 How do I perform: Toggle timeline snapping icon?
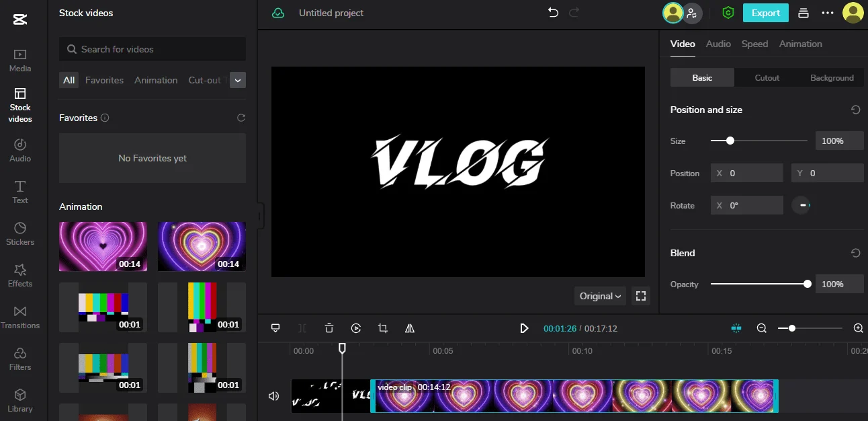pyautogui.click(x=736, y=328)
